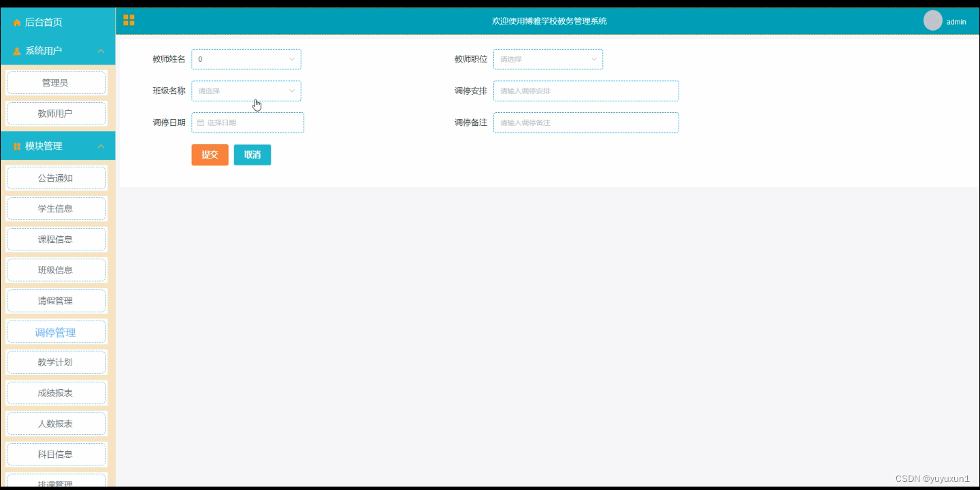The height and width of the screenshot is (490, 980).
Task: Open the 教师姓名 dropdown
Action: [x=246, y=59]
